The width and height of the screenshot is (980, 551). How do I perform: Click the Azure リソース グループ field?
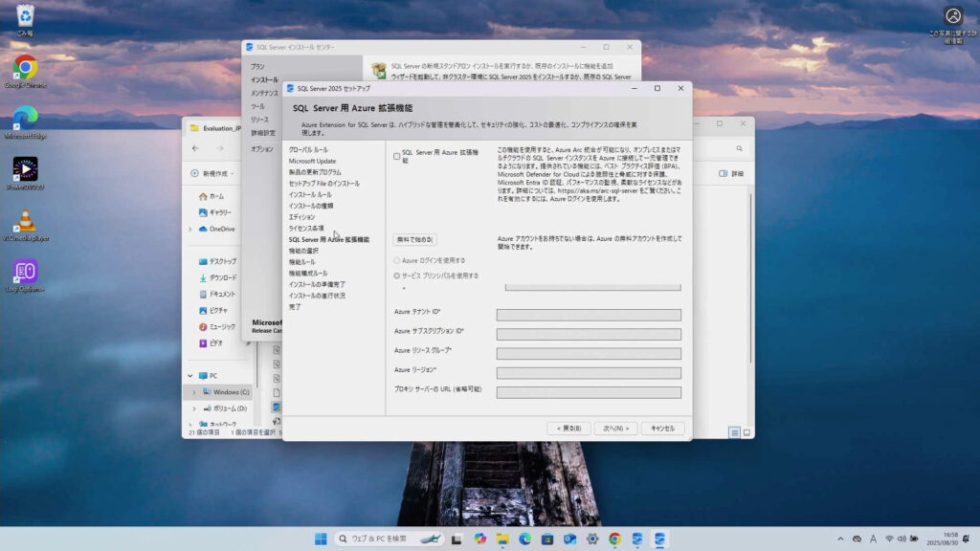(x=589, y=354)
